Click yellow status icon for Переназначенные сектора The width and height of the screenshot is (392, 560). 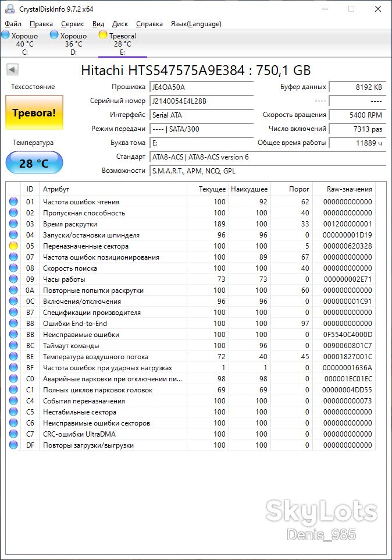(13, 246)
